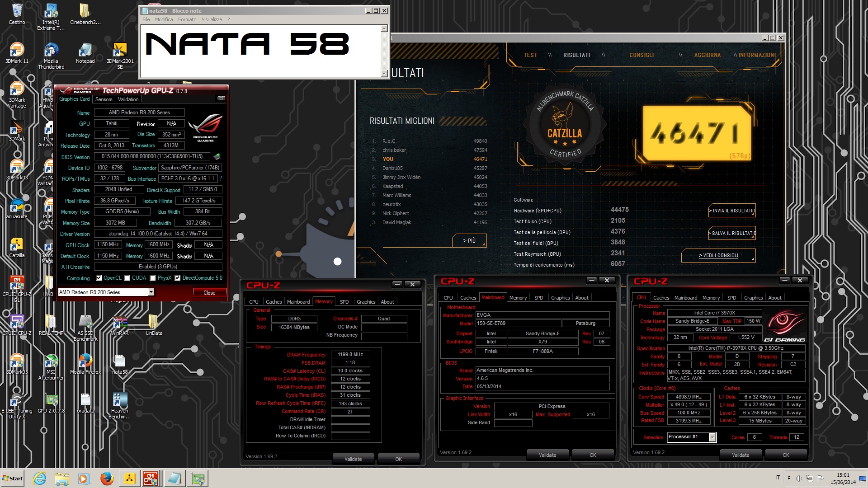Toggle OpenCL checkbox in GPU-Z

tap(99, 278)
